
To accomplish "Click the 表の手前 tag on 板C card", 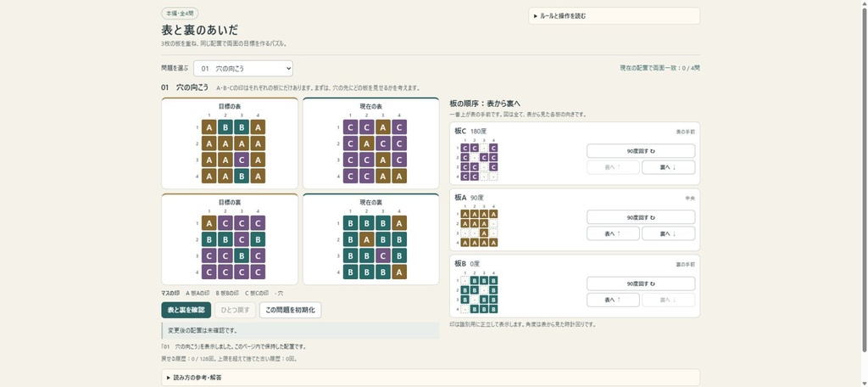I will click(x=685, y=132).
